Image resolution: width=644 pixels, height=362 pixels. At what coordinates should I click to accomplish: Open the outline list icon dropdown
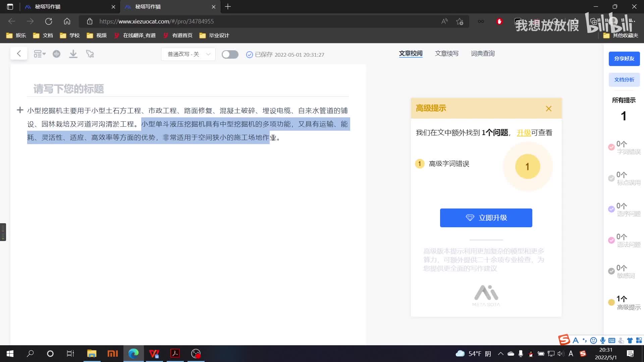(40, 54)
